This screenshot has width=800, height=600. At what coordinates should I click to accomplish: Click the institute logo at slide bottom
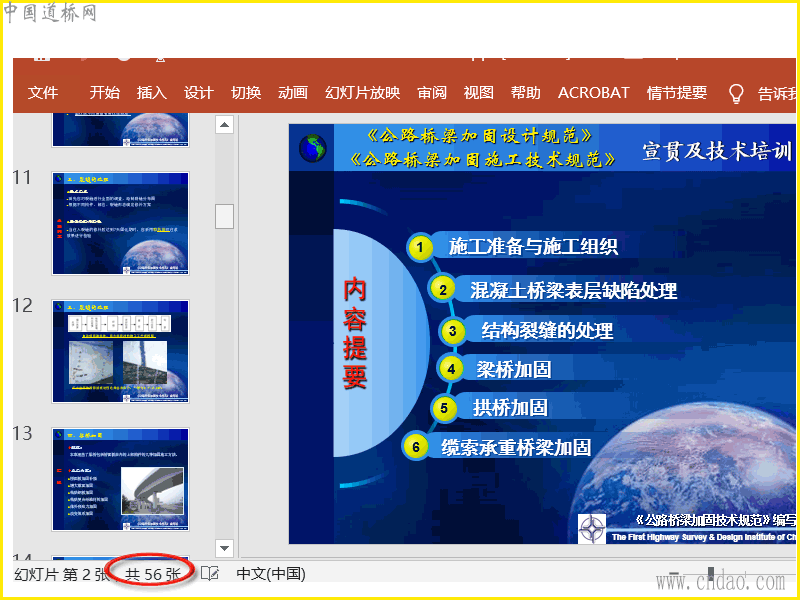point(592,529)
